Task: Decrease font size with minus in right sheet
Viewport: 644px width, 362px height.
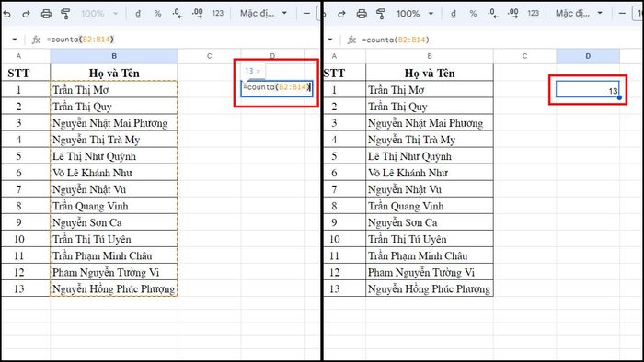Action: pos(622,14)
